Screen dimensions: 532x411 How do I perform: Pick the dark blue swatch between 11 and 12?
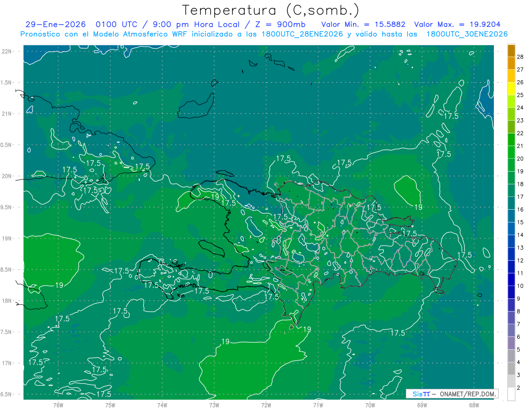[x=512, y=267]
